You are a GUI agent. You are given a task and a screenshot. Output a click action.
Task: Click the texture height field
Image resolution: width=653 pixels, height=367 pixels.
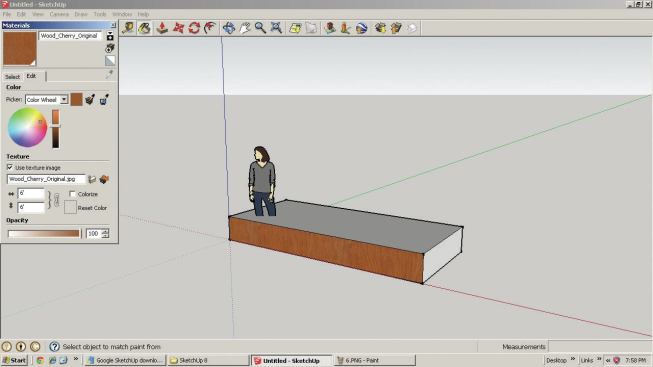pos(31,207)
